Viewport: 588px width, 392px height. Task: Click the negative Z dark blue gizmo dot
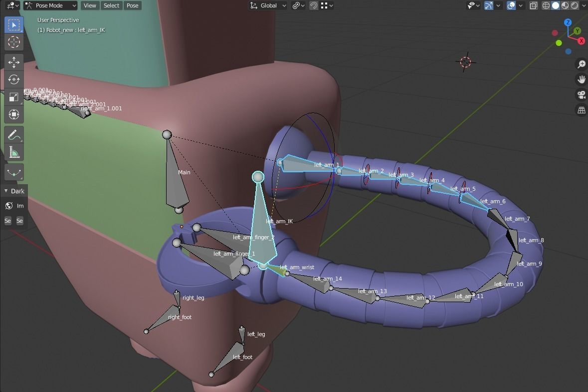pos(568,51)
